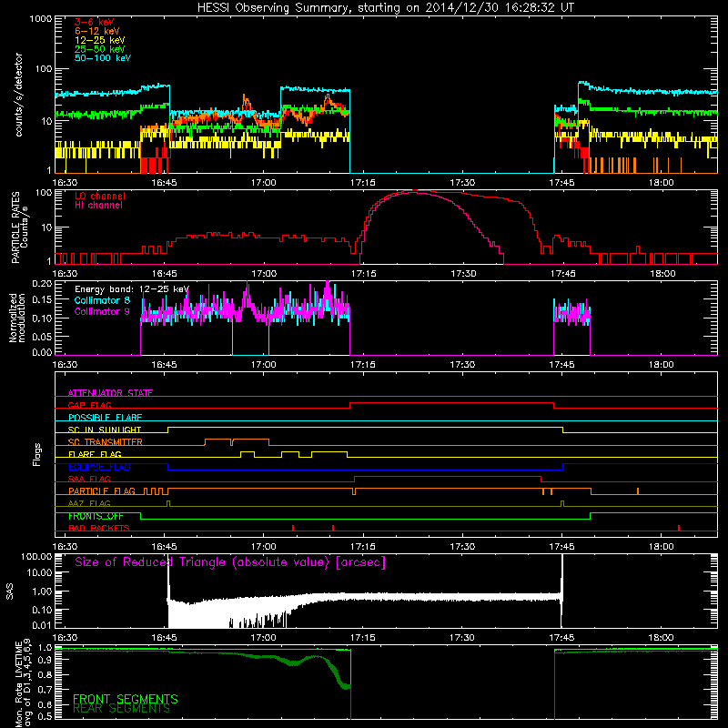Click the 25-50 keV legend label
The height and width of the screenshot is (728, 728).
pyautogui.click(x=100, y=49)
